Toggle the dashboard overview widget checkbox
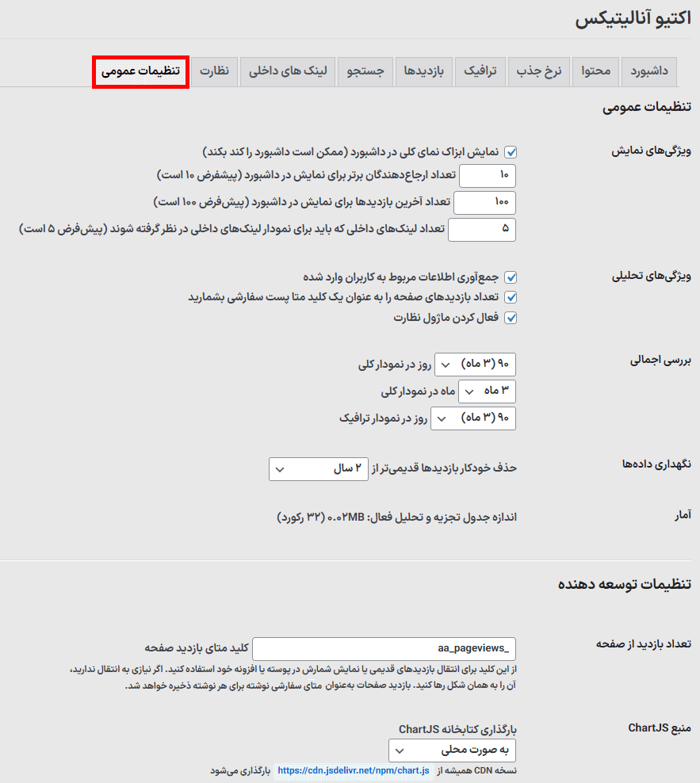Screen dimensions: 700x783 pyautogui.click(x=511, y=152)
